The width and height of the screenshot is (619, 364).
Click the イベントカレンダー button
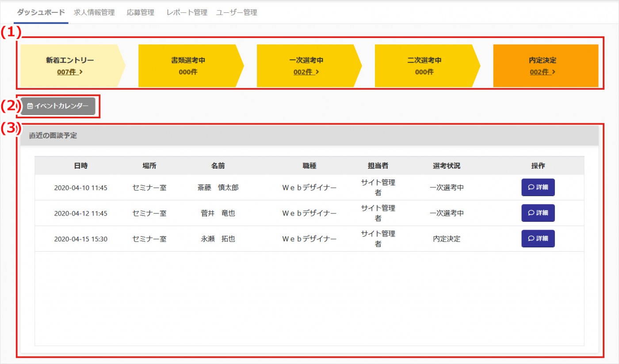tap(58, 106)
